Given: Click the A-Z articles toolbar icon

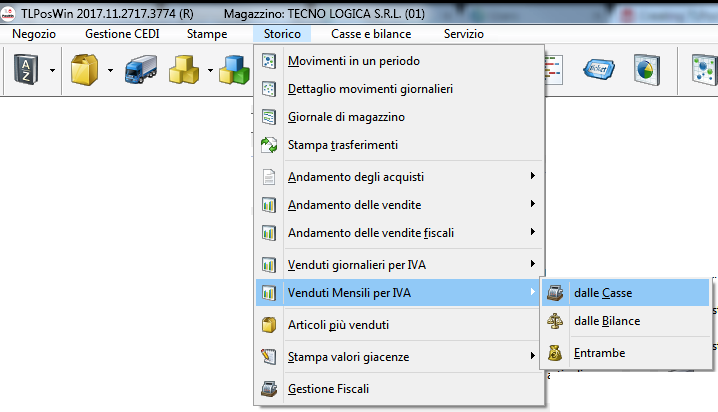Looking at the screenshot, I should tap(25, 71).
